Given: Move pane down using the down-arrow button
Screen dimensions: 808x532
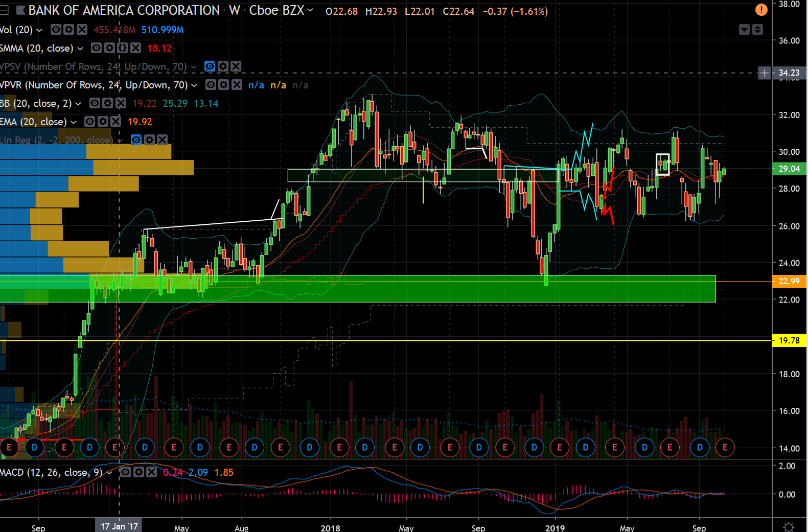Looking at the screenshot, I should coord(744,30).
